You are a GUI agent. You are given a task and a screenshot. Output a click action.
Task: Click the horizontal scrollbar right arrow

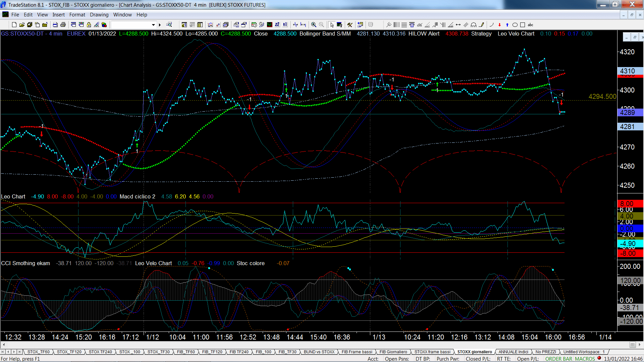(640, 345)
